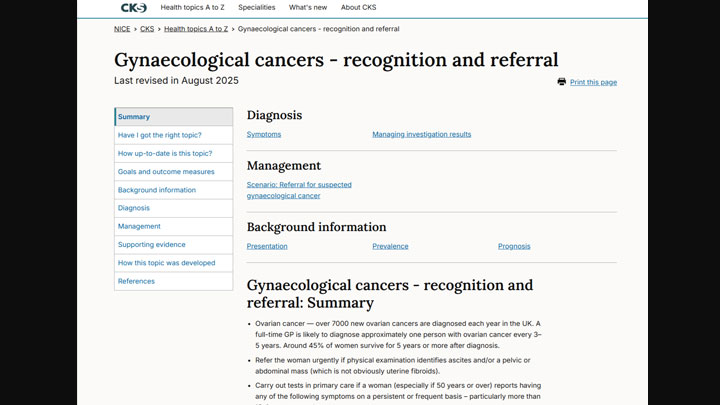
Task: Open Managing investigation results link
Action: pos(421,134)
